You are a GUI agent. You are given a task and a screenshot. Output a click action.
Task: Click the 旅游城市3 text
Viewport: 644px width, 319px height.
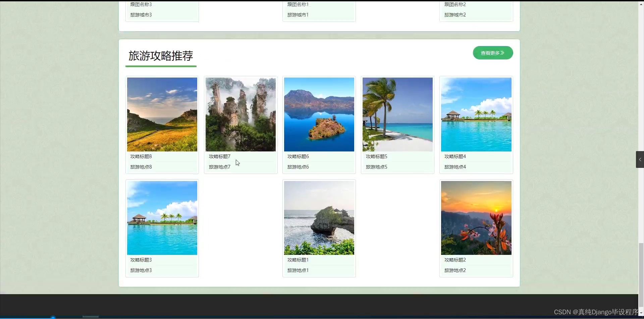point(141,15)
